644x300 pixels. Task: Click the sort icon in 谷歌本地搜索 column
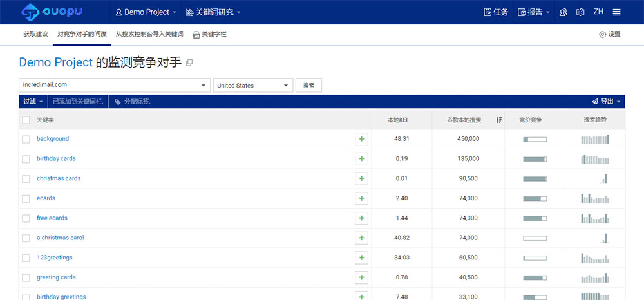point(499,120)
